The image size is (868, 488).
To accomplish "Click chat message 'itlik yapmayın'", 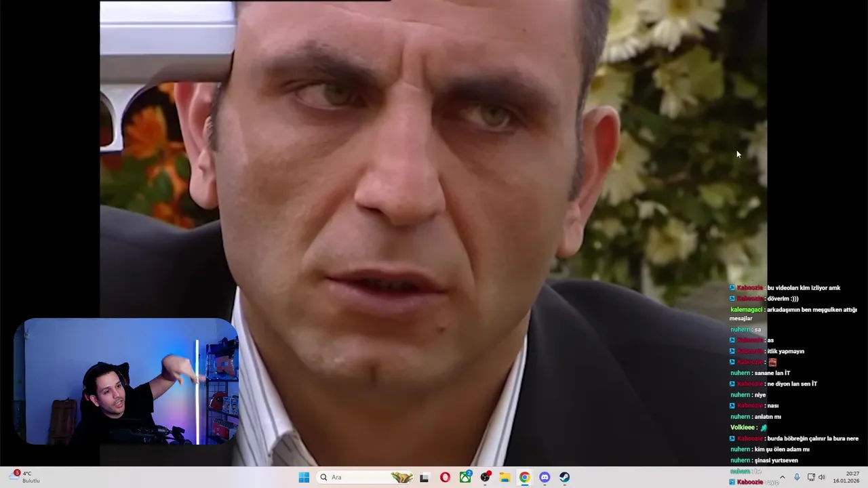I will (785, 351).
